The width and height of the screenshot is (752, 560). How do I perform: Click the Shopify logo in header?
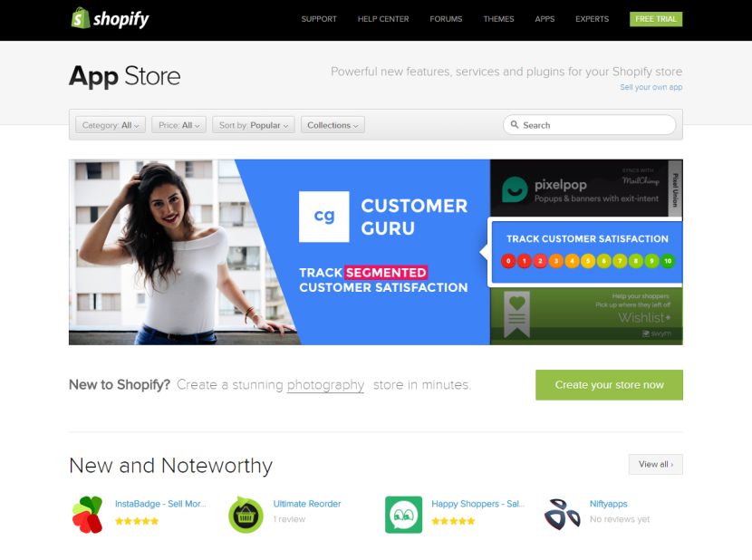110,18
